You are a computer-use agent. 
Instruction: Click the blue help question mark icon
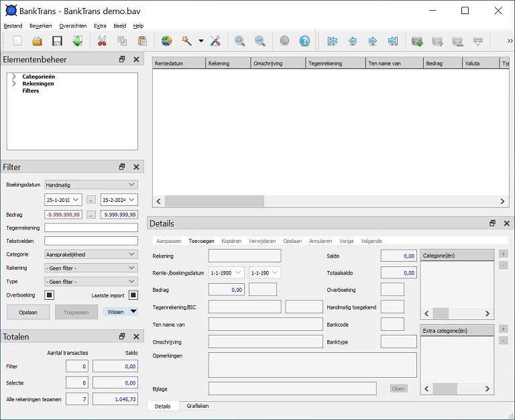(x=304, y=41)
